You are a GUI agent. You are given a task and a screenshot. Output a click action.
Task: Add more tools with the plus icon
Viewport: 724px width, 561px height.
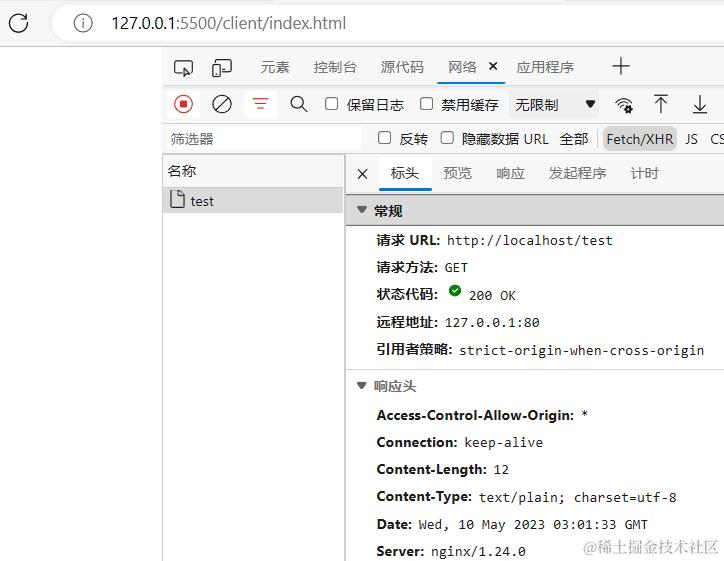[621, 66]
